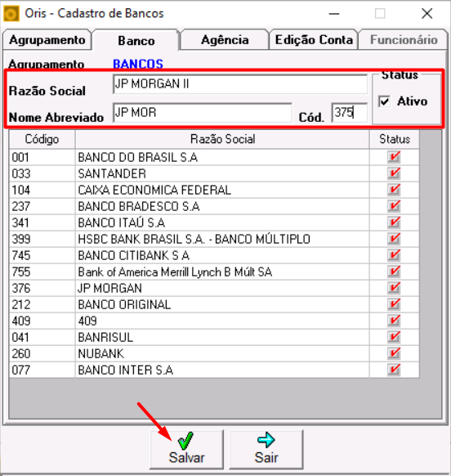Click the Oris application icon in title bar
The image size is (451, 476).
click(11, 14)
